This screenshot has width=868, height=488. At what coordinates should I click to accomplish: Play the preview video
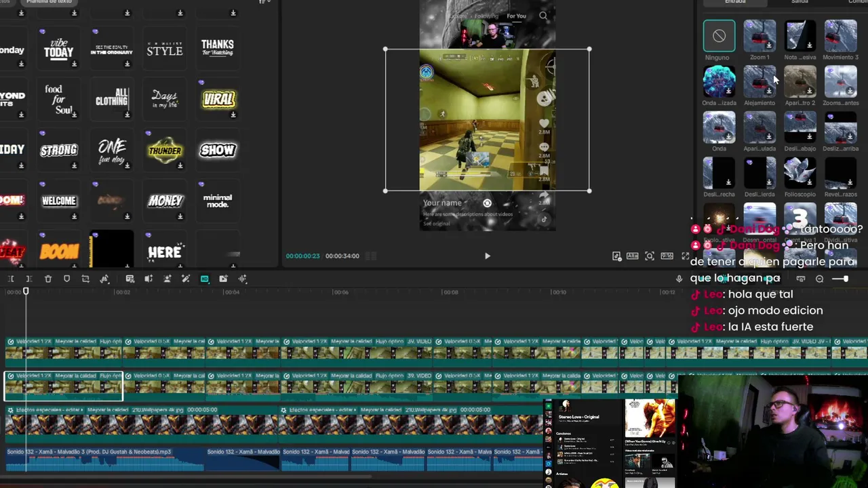pos(487,256)
